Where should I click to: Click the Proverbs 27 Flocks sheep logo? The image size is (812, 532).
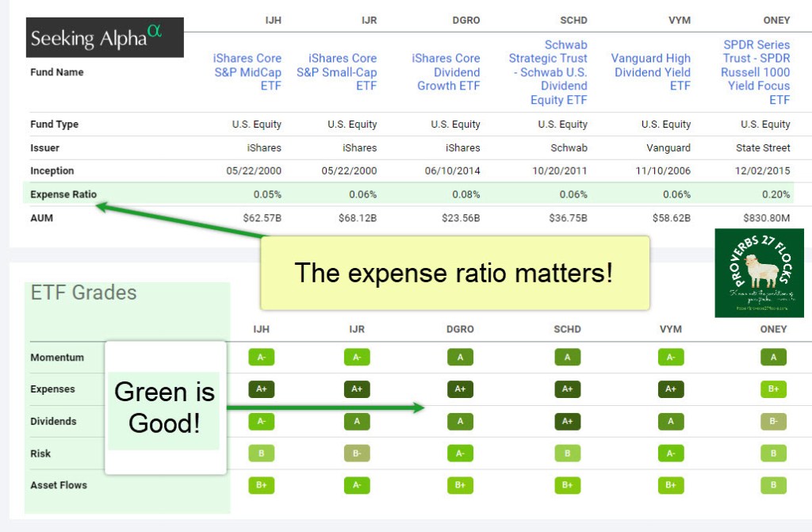point(759,273)
